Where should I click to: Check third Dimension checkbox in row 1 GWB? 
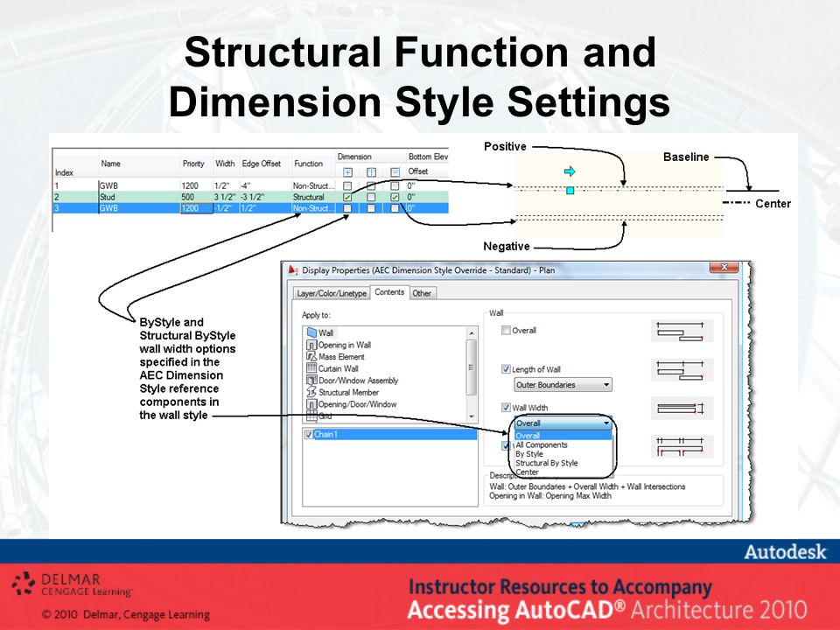(x=395, y=185)
